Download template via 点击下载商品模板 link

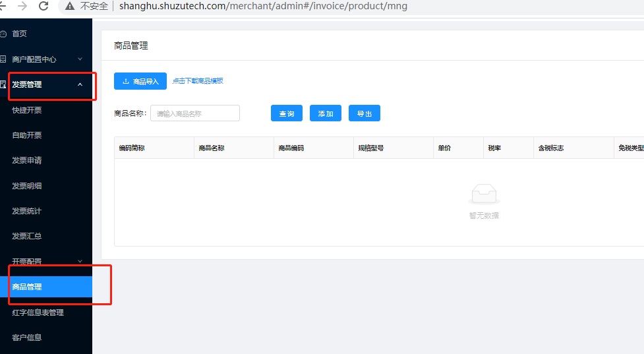198,81
